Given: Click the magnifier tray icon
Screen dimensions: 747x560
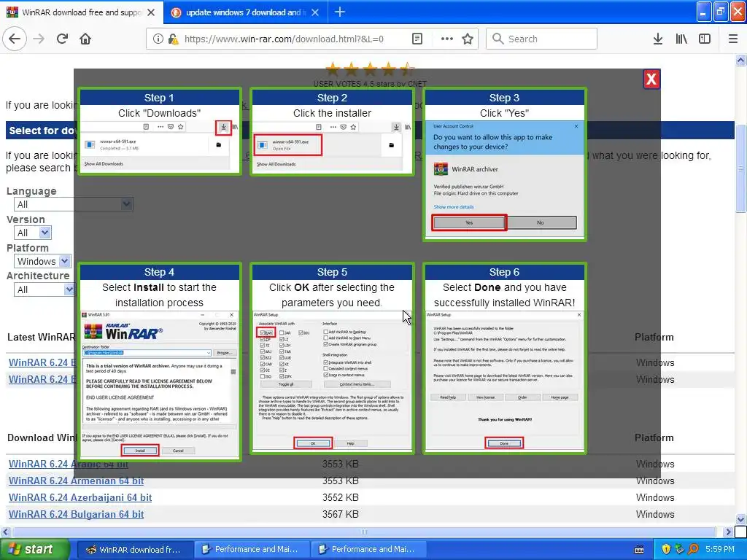Looking at the screenshot, I should click(693, 550).
